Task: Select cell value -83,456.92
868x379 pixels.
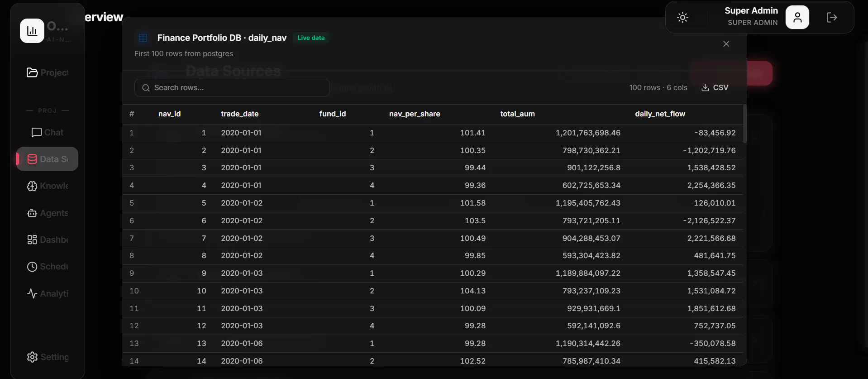Action: [715, 133]
